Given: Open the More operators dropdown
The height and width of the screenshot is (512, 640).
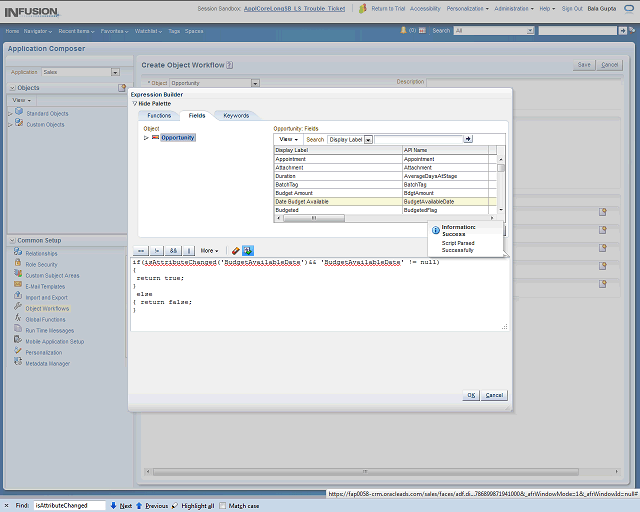Looking at the screenshot, I should 209,250.
